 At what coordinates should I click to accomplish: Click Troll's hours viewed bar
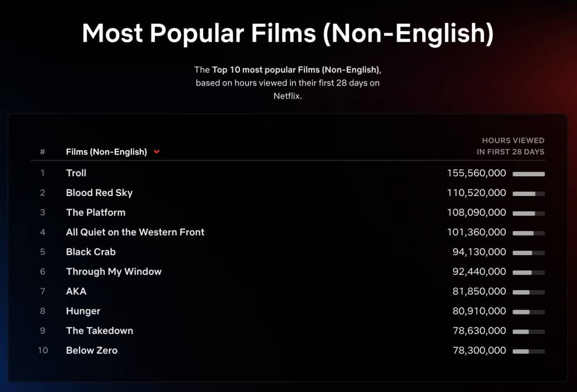(x=528, y=174)
